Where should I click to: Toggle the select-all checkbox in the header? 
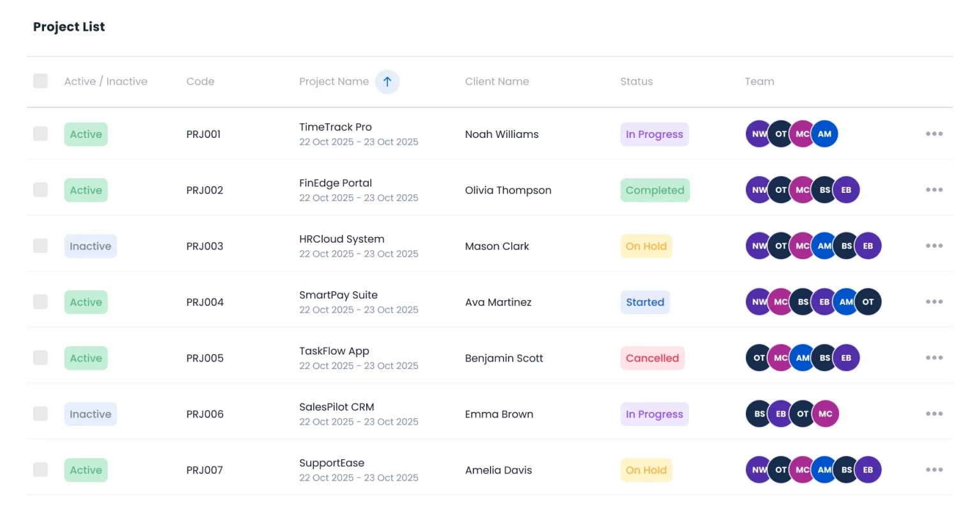pyautogui.click(x=40, y=80)
